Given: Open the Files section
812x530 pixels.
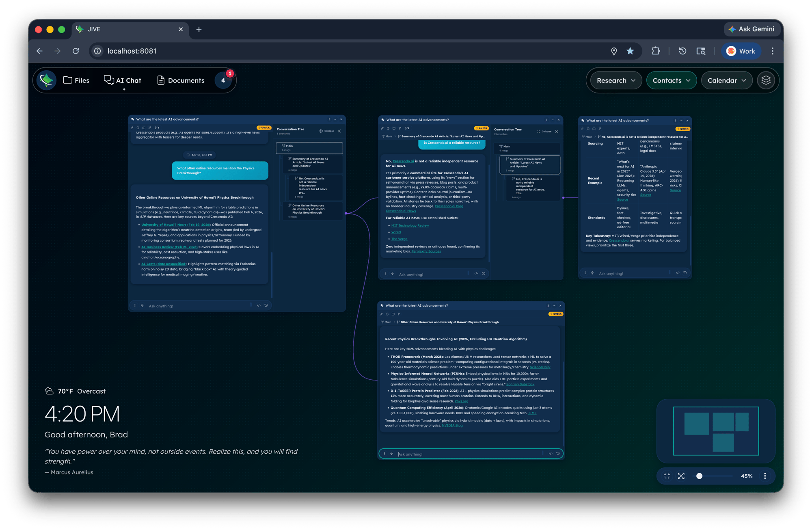Looking at the screenshot, I should [76, 80].
